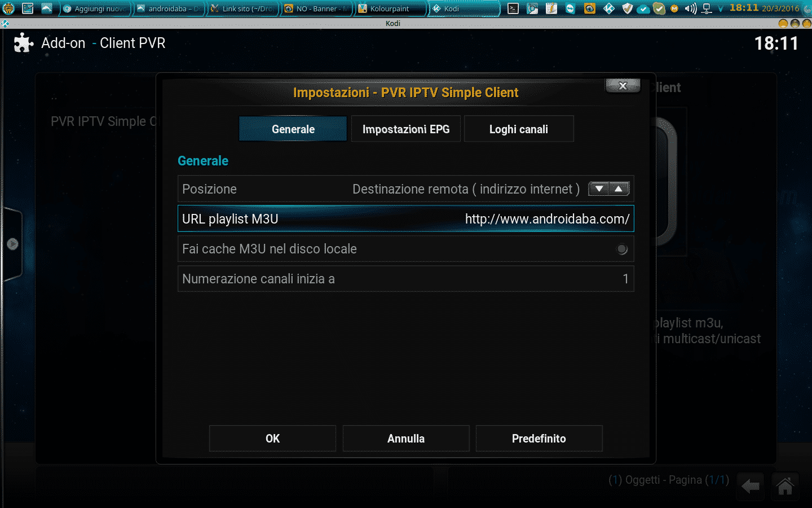Edit the URL playlist M3U field
Image resolution: width=812 pixels, height=508 pixels.
click(x=406, y=219)
